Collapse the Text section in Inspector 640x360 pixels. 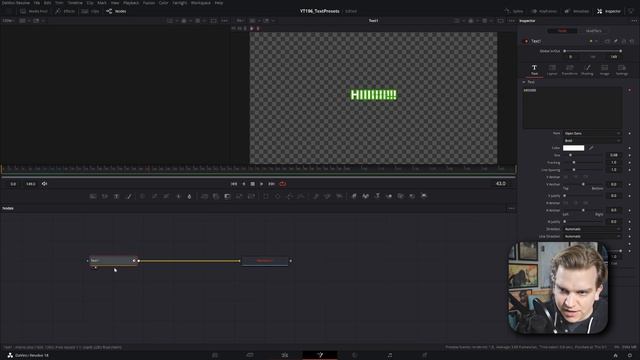[x=524, y=82]
